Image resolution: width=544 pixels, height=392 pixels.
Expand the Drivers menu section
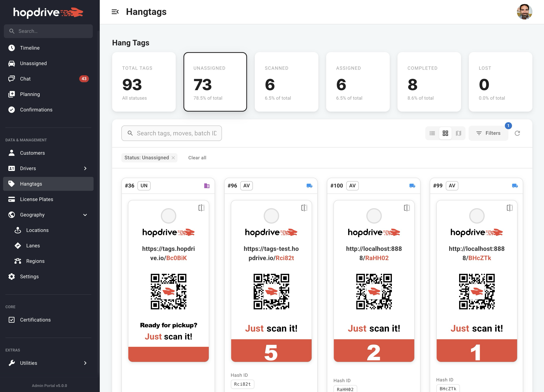coord(85,168)
